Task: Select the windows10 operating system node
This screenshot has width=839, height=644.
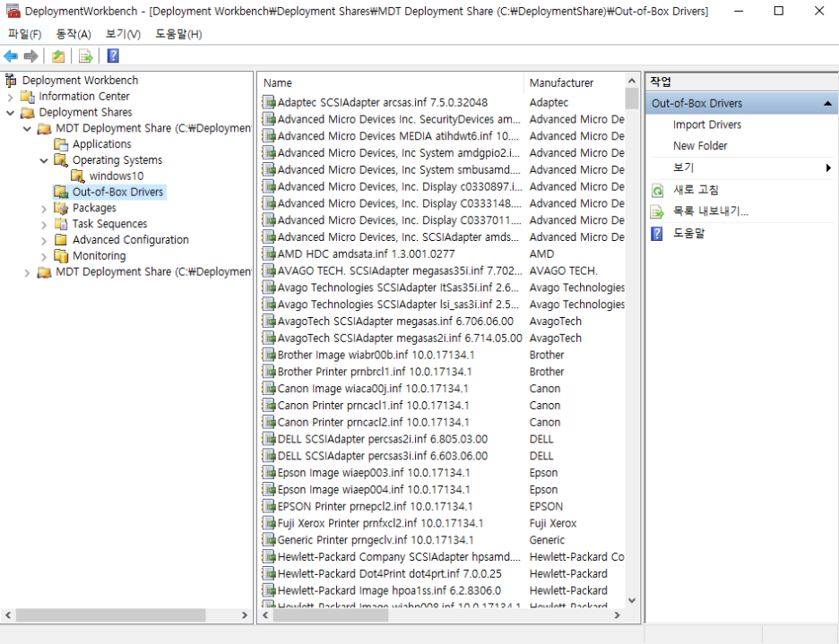Action: [118, 176]
